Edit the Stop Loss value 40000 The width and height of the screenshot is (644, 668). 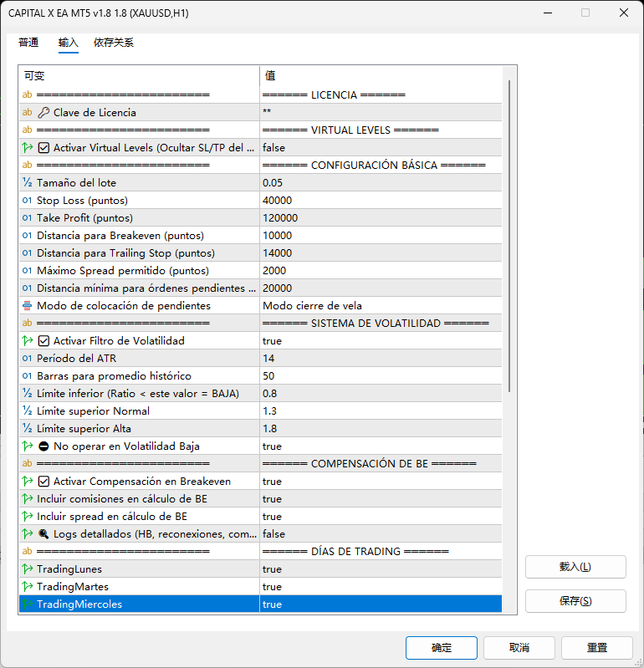coord(381,200)
